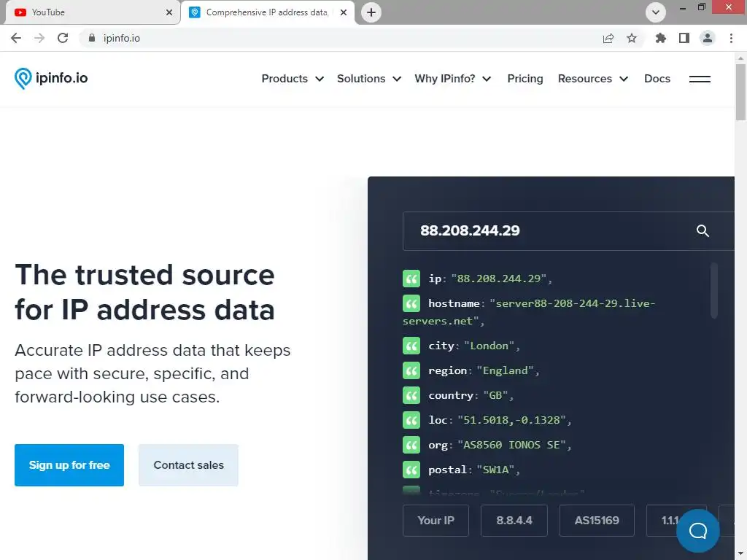Screen dimensions: 747x560
Task: Click the quote icon beside city
Action: tap(411, 346)
